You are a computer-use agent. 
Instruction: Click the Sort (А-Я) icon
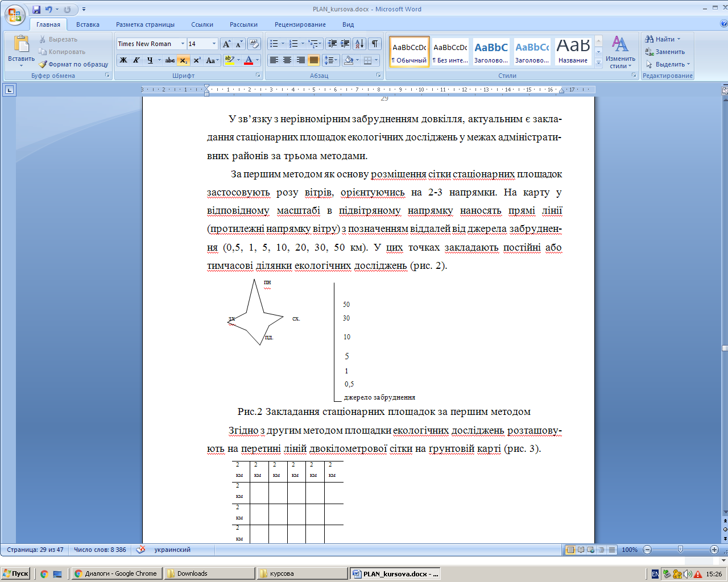click(359, 44)
